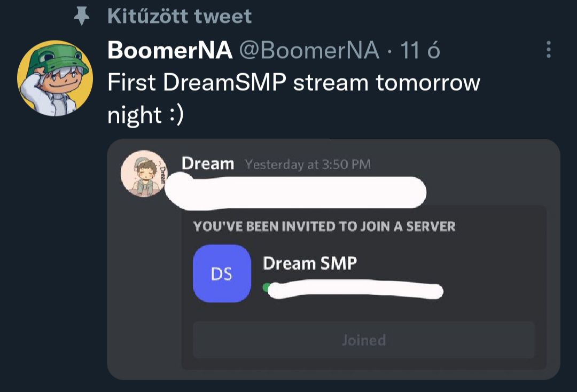Click the Dream SMP server name
The width and height of the screenshot is (577, 392).
310,263
